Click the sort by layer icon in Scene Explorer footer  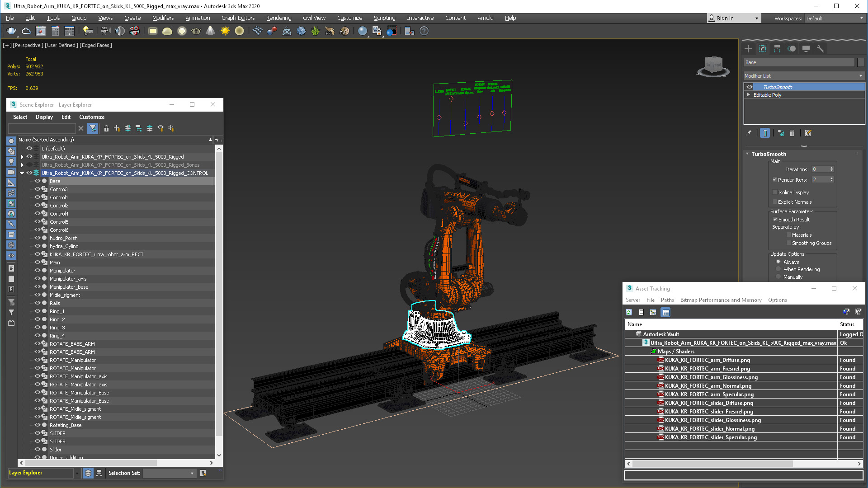tap(88, 473)
